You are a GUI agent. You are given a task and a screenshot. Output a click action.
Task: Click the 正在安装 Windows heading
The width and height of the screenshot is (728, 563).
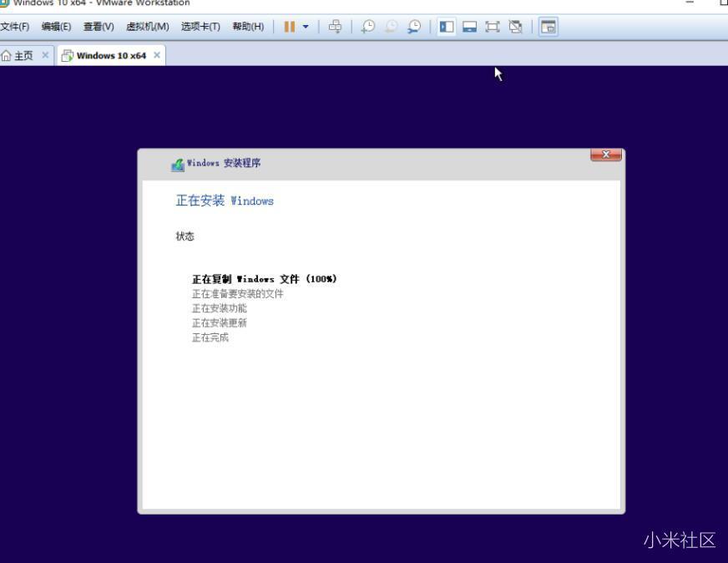click(225, 200)
